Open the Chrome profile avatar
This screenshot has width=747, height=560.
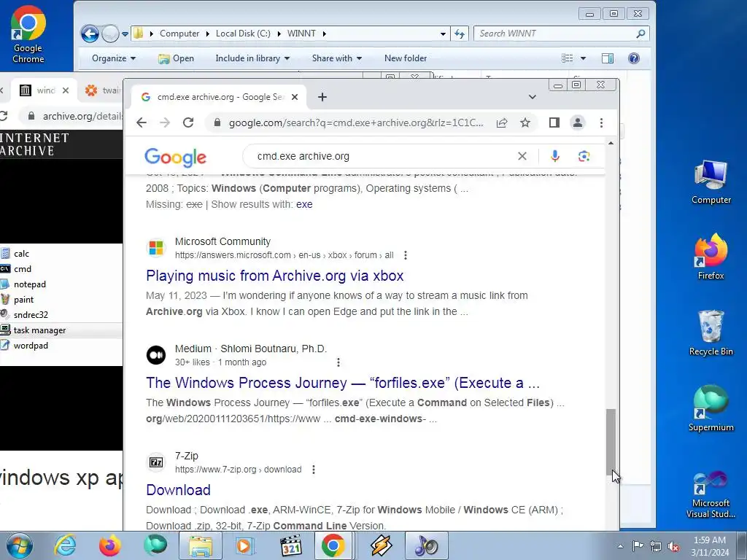tap(578, 122)
